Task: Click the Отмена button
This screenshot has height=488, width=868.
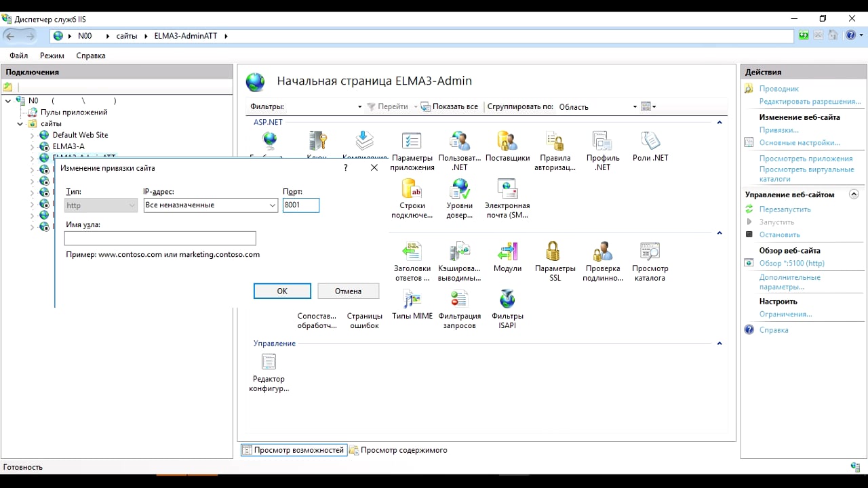Action: tap(348, 291)
